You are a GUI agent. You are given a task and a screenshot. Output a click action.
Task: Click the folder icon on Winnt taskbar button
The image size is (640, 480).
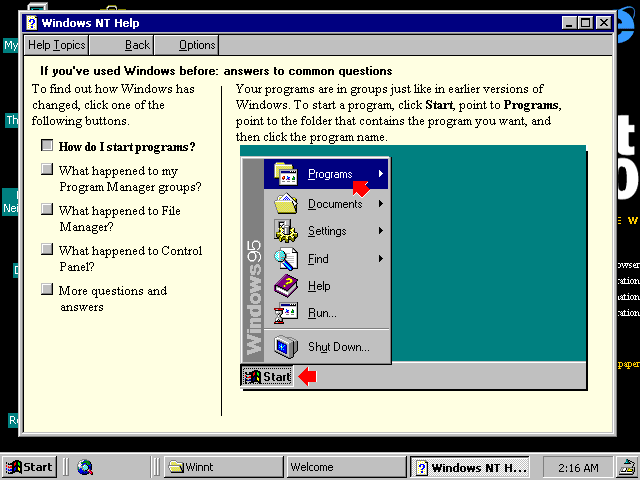click(176, 467)
